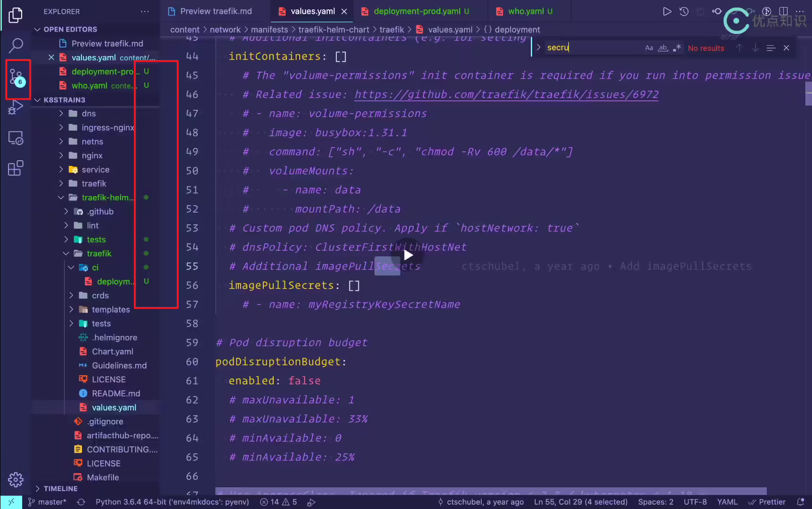Viewport: 812px width, 509px height.
Task: Click the previous change commit icon
Action: point(717,11)
